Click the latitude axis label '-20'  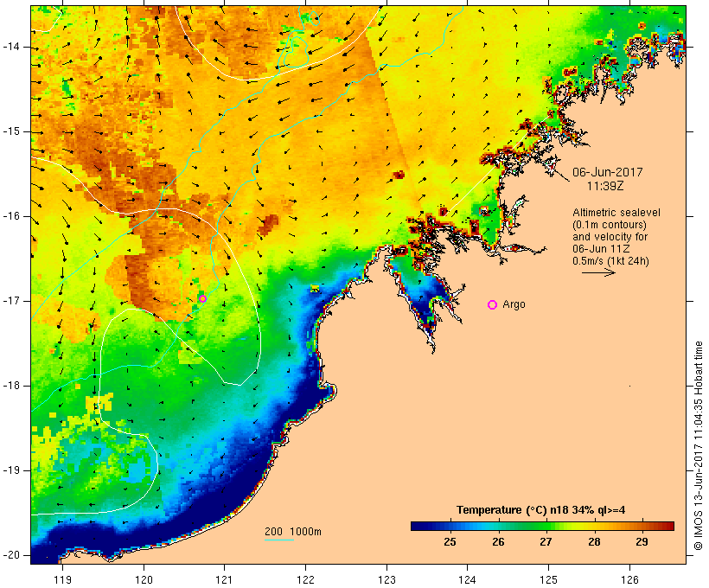point(11,555)
